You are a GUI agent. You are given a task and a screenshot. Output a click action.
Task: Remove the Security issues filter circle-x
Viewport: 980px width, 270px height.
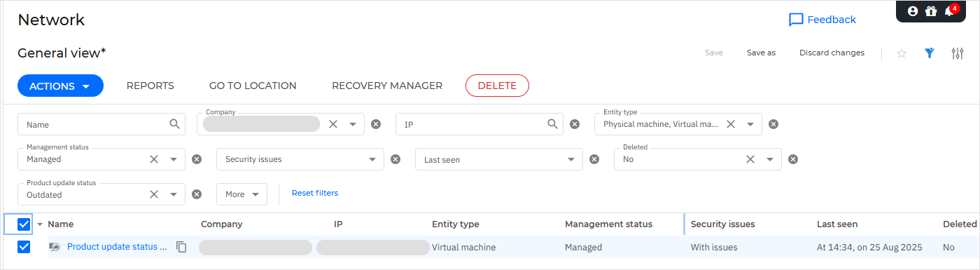point(395,159)
